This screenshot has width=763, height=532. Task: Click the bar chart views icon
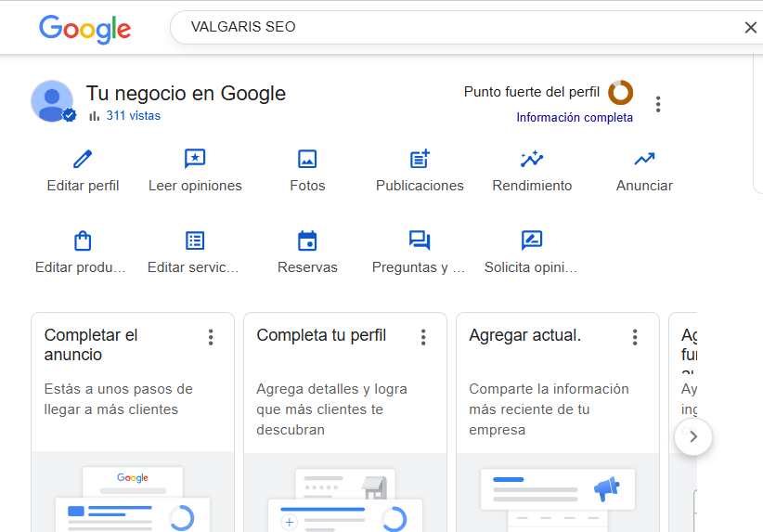coord(95,116)
